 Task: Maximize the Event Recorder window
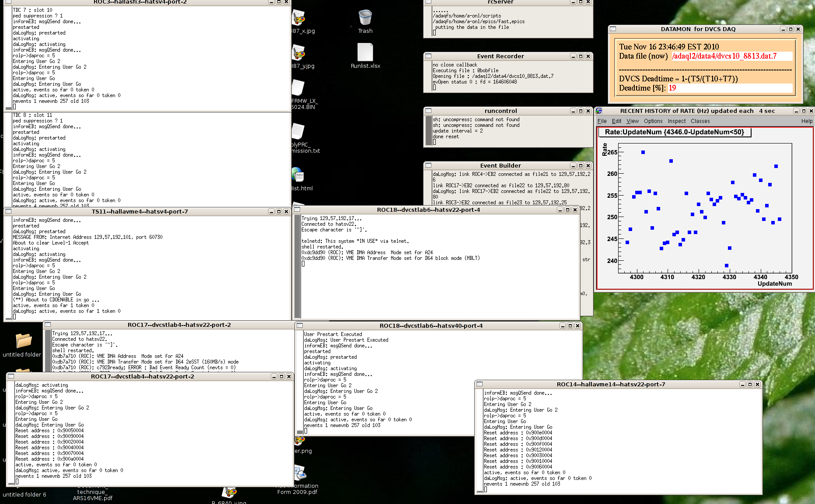581,56
